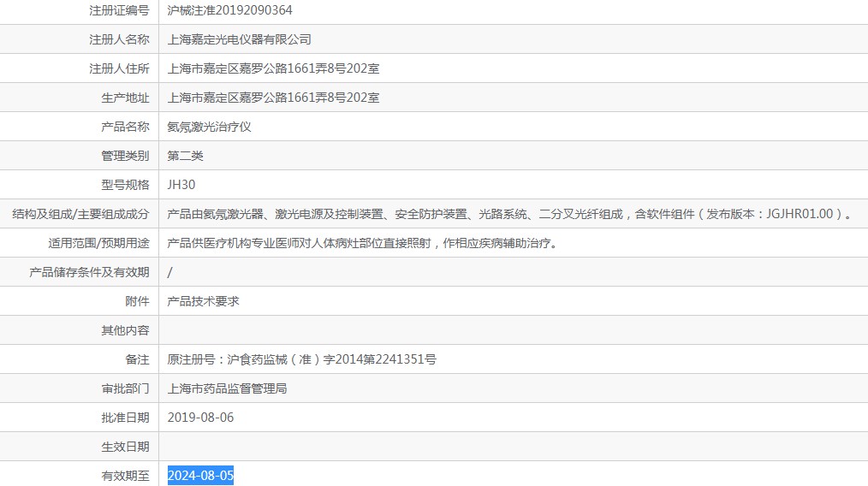Click the 注册人名称 label
This screenshot has height=486, width=868.
(119, 39)
